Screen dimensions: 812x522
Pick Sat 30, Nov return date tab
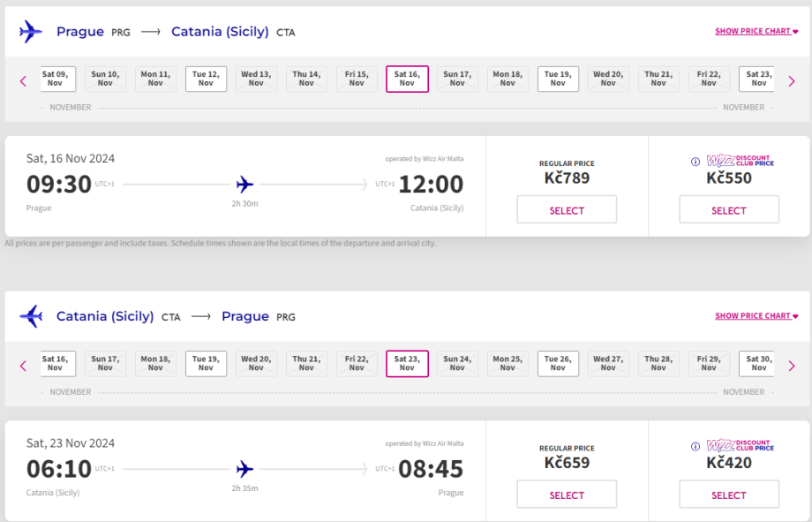[758, 363]
